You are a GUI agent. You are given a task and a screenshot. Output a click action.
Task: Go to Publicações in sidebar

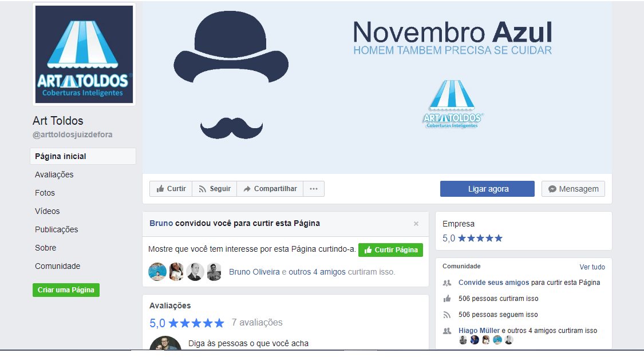(56, 229)
